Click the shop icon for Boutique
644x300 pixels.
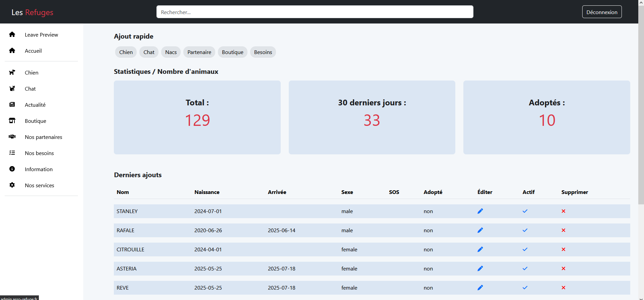coord(12,121)
